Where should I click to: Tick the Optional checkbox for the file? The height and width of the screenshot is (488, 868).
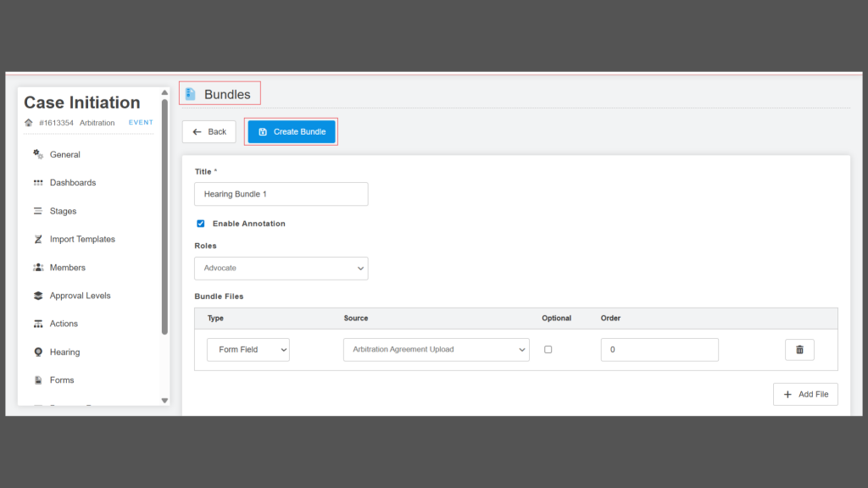pyautogui.click(x=548, y=350)
